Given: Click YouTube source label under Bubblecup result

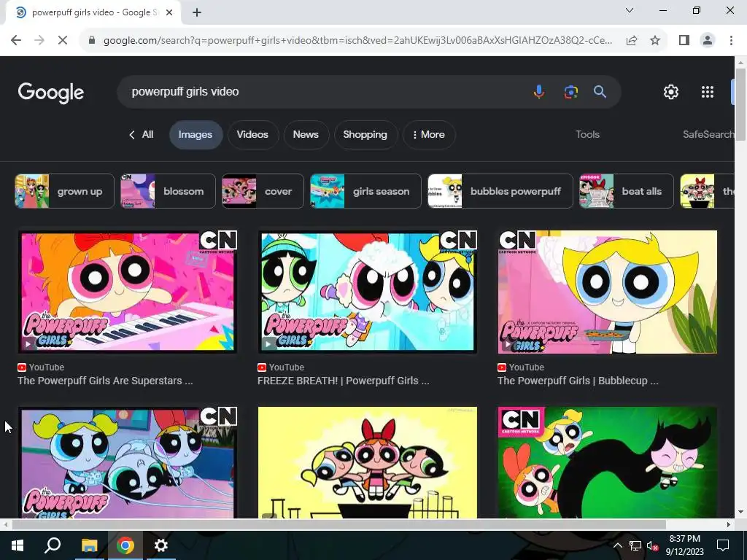Looking at the screenshot, I should [x=521, y=367].
